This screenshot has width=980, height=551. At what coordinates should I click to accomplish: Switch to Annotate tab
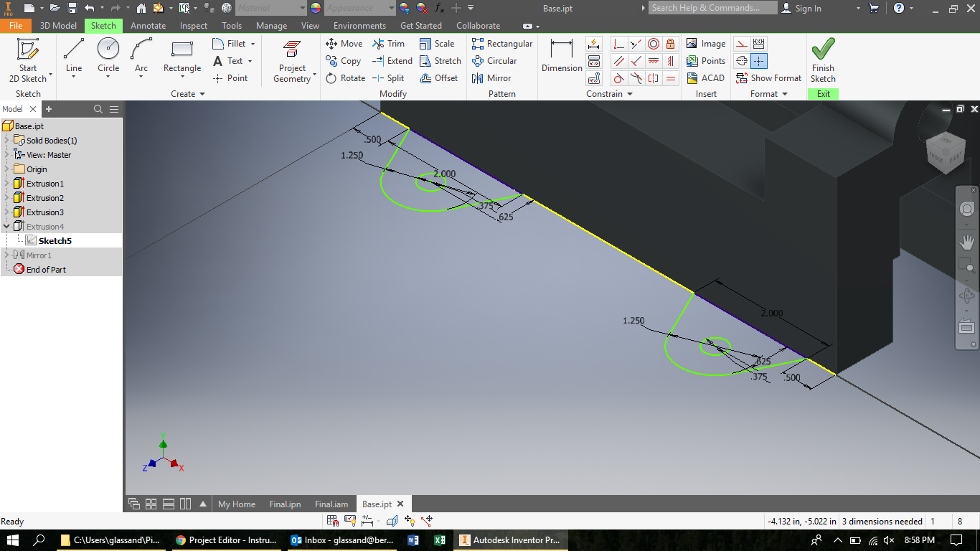pos(148,26)
